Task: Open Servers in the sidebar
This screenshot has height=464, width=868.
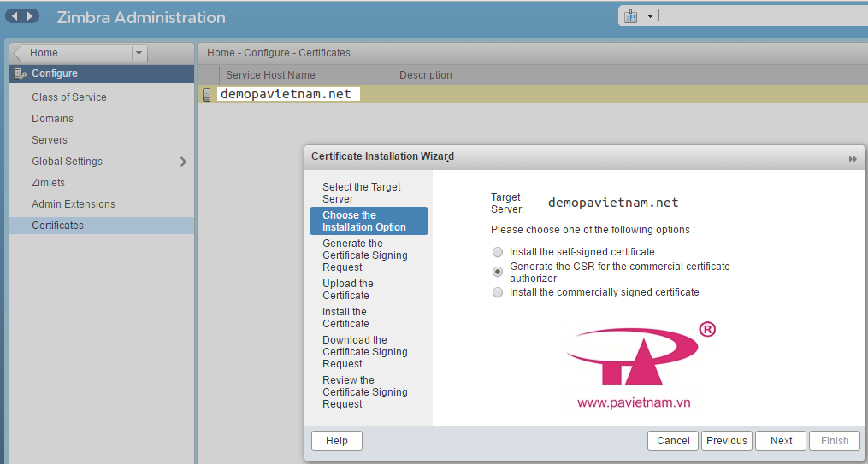Action: (50, 140)
